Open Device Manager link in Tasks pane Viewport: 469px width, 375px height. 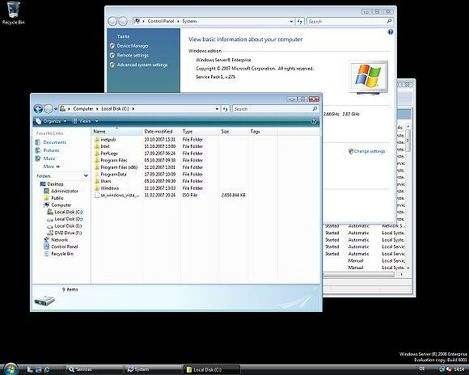[132, 46]
